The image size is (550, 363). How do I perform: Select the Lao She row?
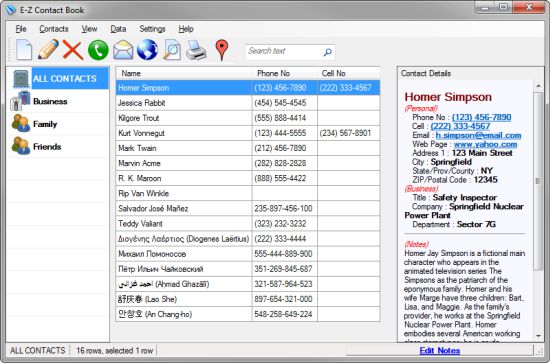pos(248,299)
